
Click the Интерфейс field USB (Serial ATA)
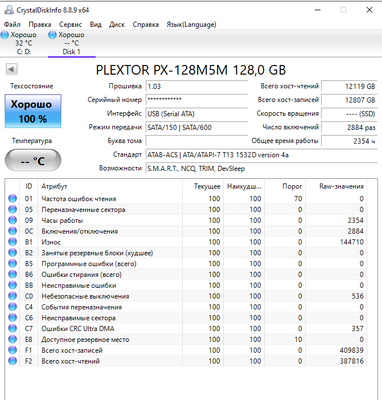coord(196,114)
